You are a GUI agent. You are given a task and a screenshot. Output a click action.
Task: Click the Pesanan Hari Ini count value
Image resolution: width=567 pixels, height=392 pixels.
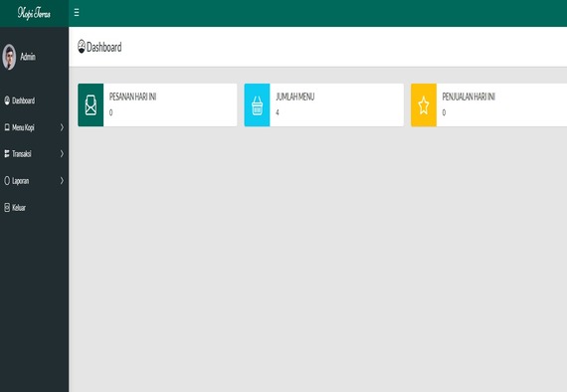tap(111, 112)
